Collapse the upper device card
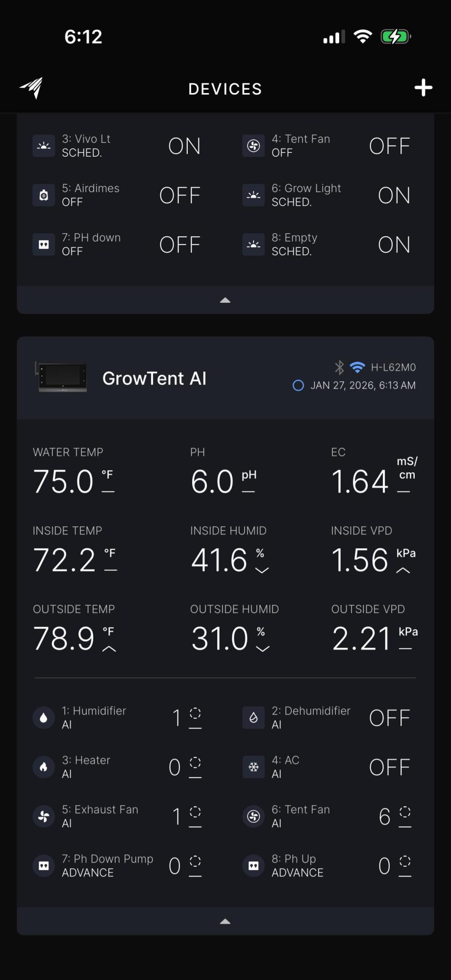 coord(225,300)
